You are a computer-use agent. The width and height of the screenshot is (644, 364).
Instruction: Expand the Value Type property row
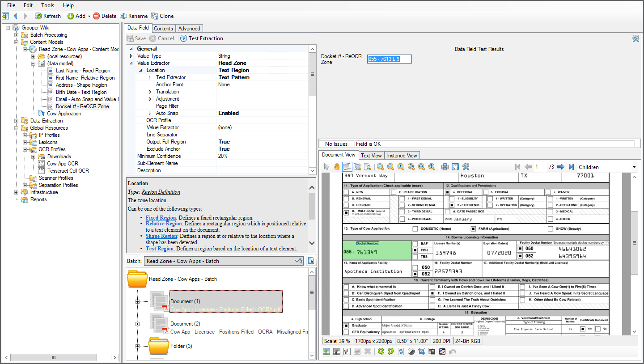[131, 56]
